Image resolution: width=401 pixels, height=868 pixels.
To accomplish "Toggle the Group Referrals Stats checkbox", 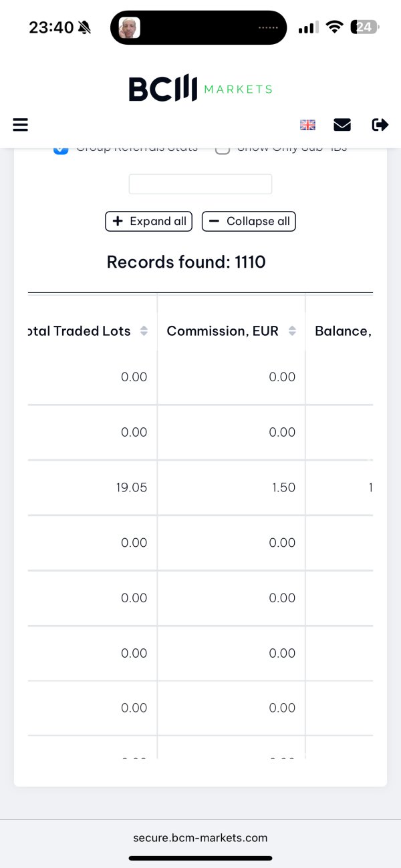I will coord(61,148).
